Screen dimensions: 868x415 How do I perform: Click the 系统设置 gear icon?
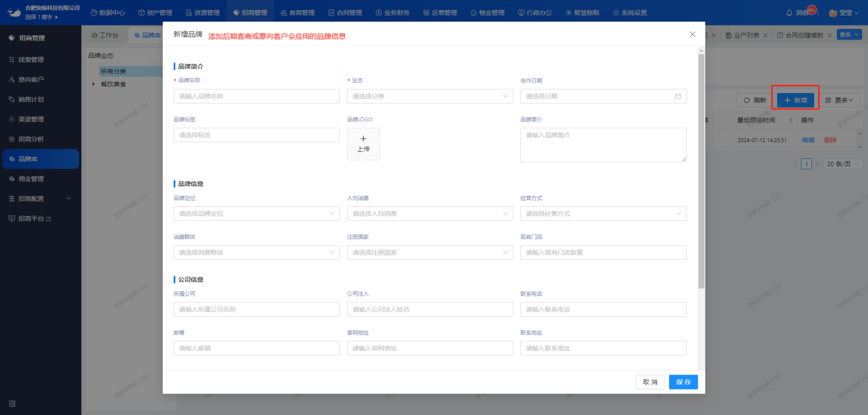615,13
